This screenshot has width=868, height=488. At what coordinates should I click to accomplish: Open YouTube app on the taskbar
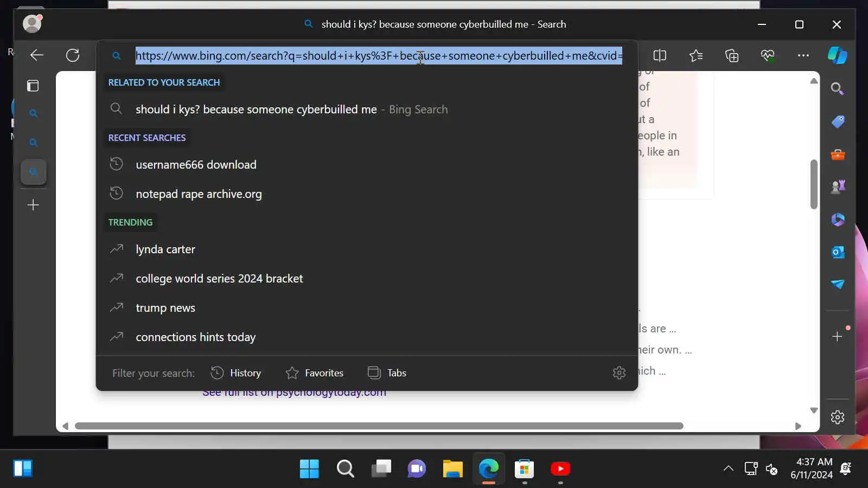560,468
